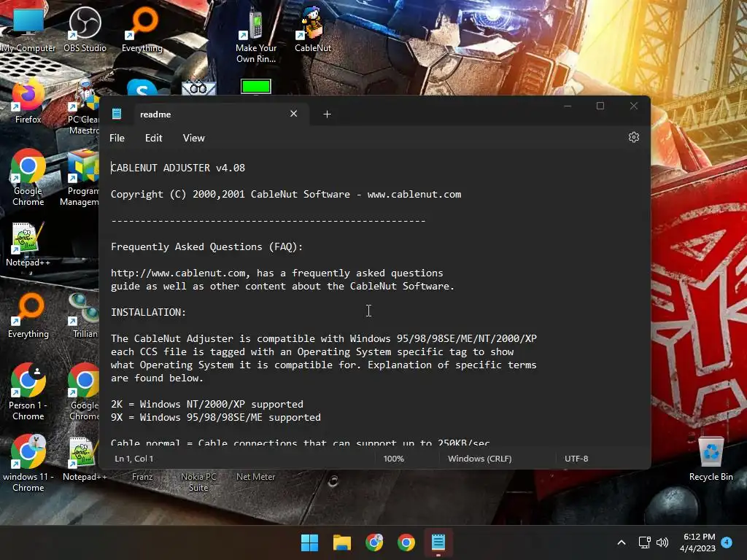This screenshot has width=747, height=560.
Task: Click the Frequently Asked Questions (FAQ) line
Action: click(x=206, y=246)
